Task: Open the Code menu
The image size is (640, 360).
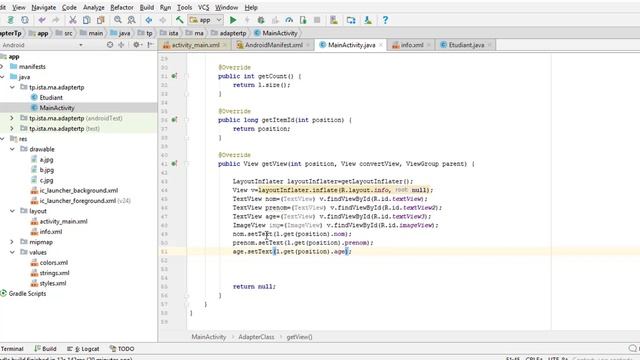Action: point(69,7)
